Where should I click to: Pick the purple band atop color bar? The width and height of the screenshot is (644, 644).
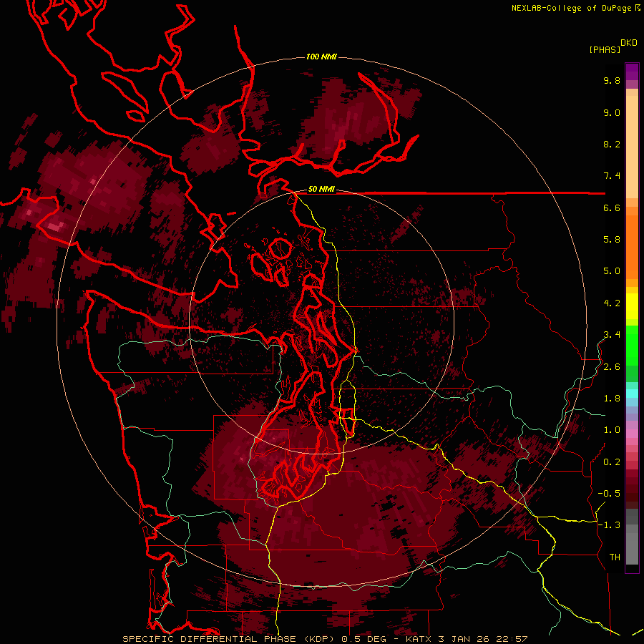pos(632,71)
